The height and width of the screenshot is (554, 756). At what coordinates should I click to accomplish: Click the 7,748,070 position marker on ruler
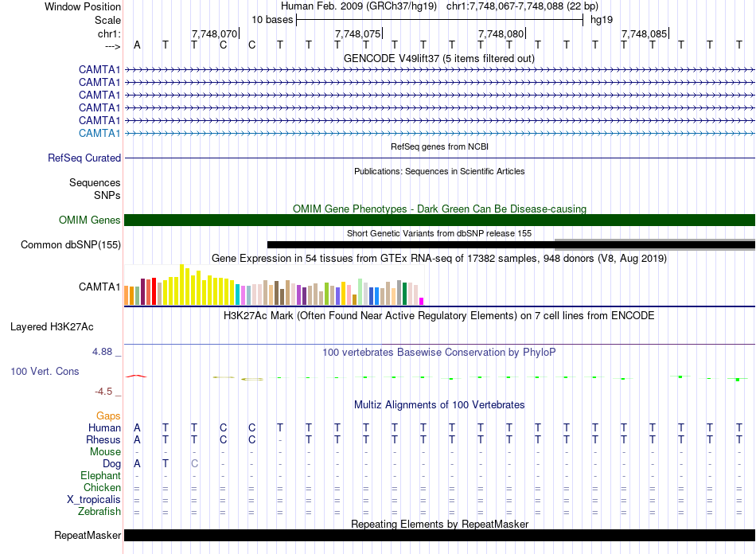[x=215, y=34]
